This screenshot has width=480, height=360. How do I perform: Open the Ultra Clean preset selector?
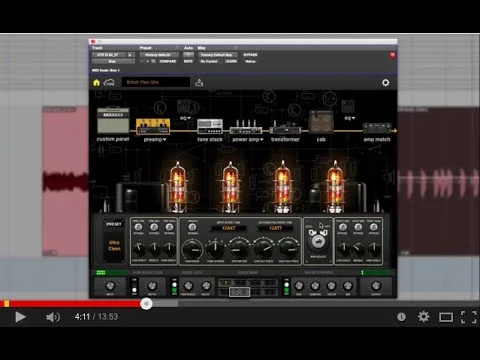114,245
